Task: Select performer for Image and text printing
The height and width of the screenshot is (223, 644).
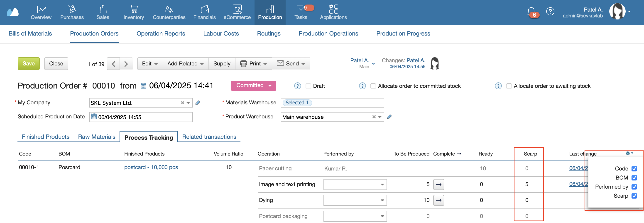Action: click(x=355, y=185)
